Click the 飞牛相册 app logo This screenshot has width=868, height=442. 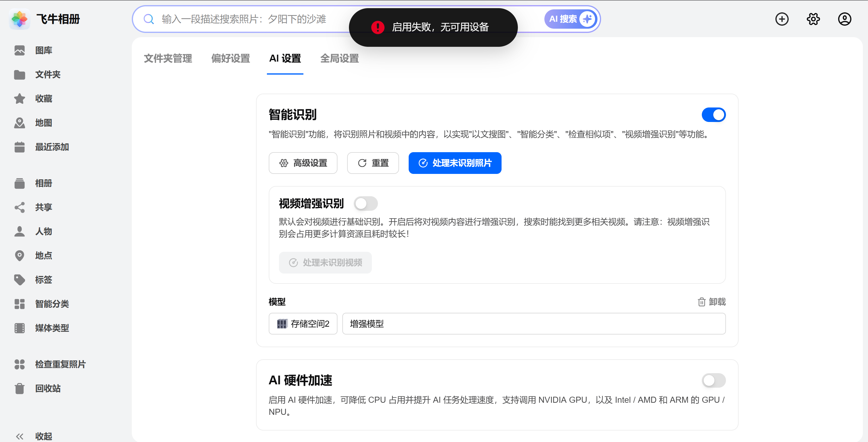pos(20,19)
